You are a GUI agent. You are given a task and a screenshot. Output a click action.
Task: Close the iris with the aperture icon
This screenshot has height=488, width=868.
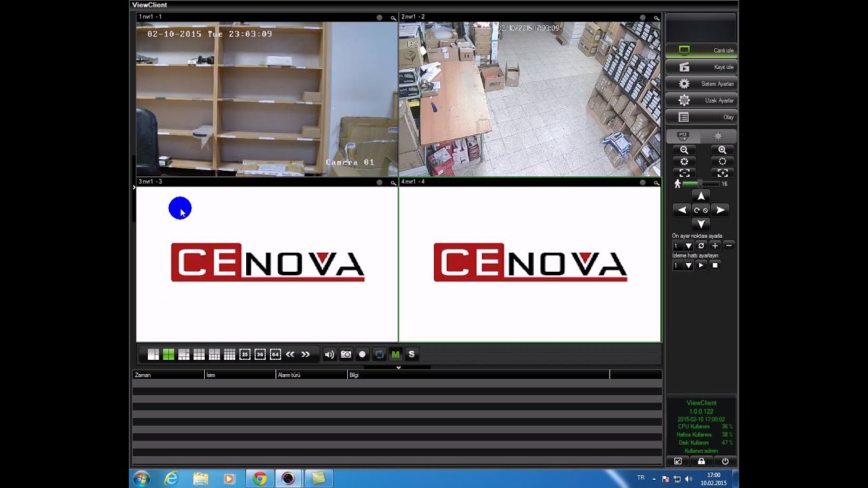click(x=684, y=161)
